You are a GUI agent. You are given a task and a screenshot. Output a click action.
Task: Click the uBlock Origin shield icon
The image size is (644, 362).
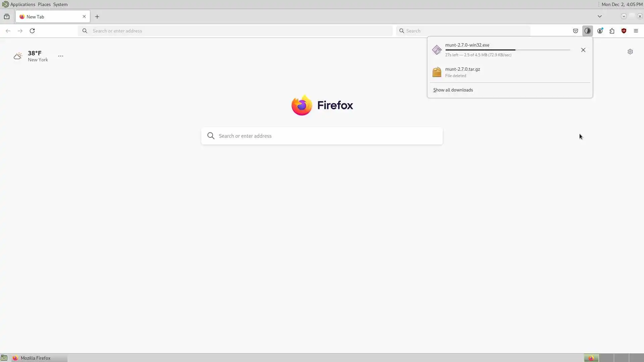tap(624, 31)
